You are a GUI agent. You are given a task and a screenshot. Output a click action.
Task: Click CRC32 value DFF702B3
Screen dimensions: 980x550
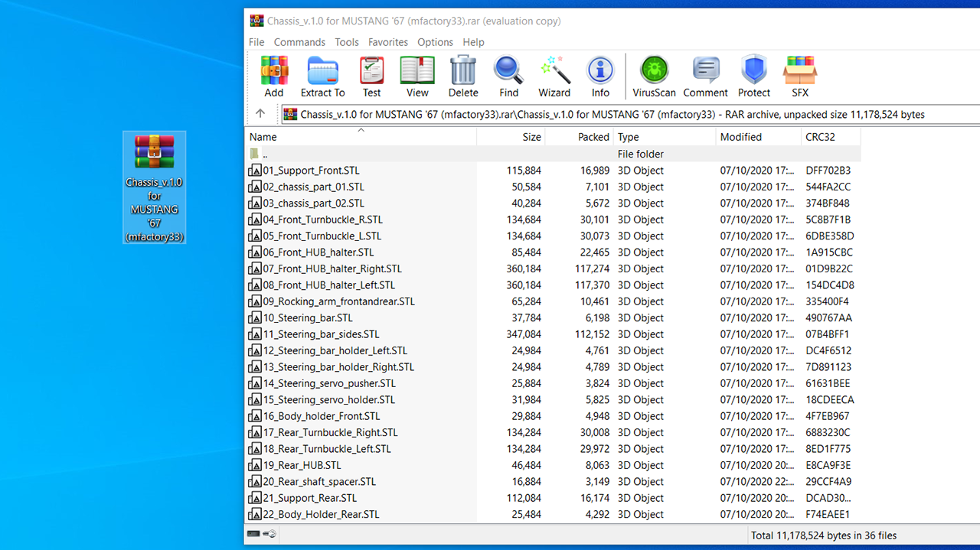pyautogui.click(x=828, y=171)
